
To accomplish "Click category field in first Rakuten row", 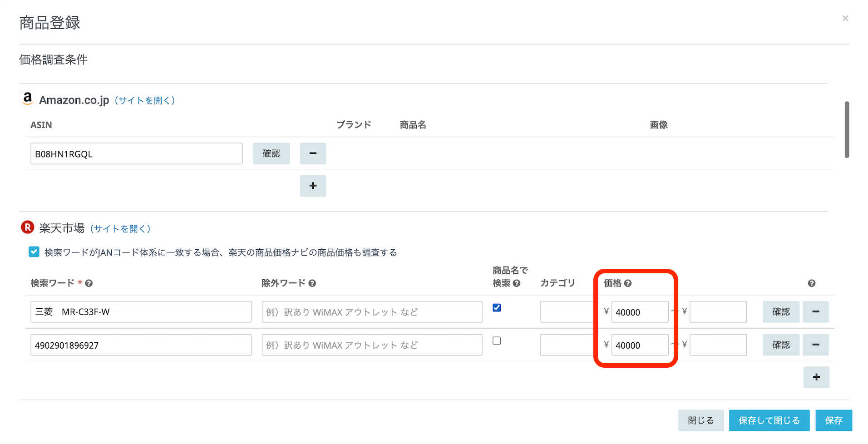I will tap(566, 312).
